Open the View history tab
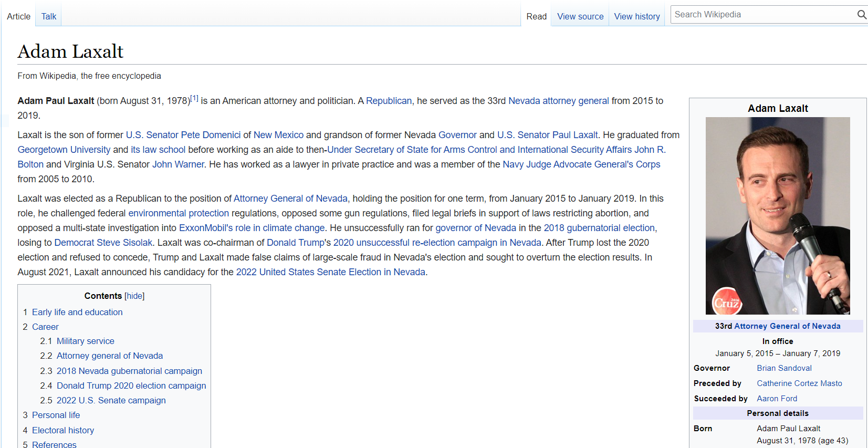The height and width of the screenshot is (448, 868). click(637, 16)
